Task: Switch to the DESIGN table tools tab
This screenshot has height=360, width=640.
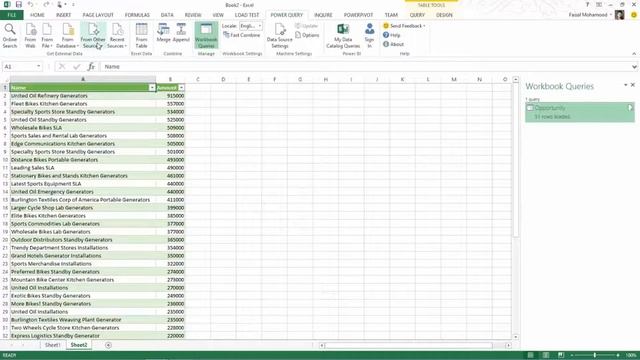Action: pyautogui.click(x=444, y=15)
